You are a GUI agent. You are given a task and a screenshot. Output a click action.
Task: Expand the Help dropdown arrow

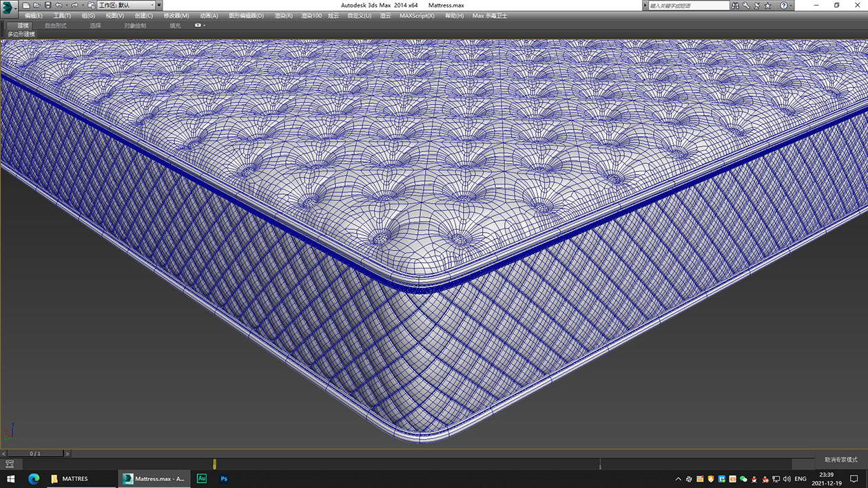tap(791, 6)
